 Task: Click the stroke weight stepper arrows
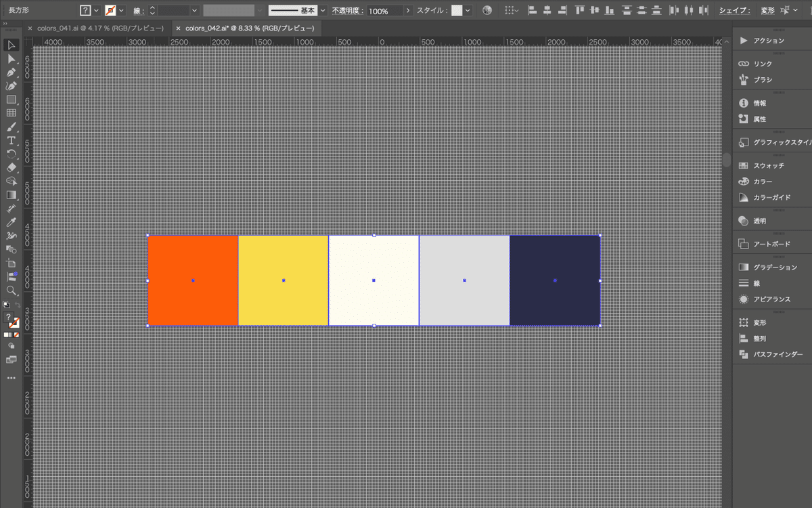[152, 11]
